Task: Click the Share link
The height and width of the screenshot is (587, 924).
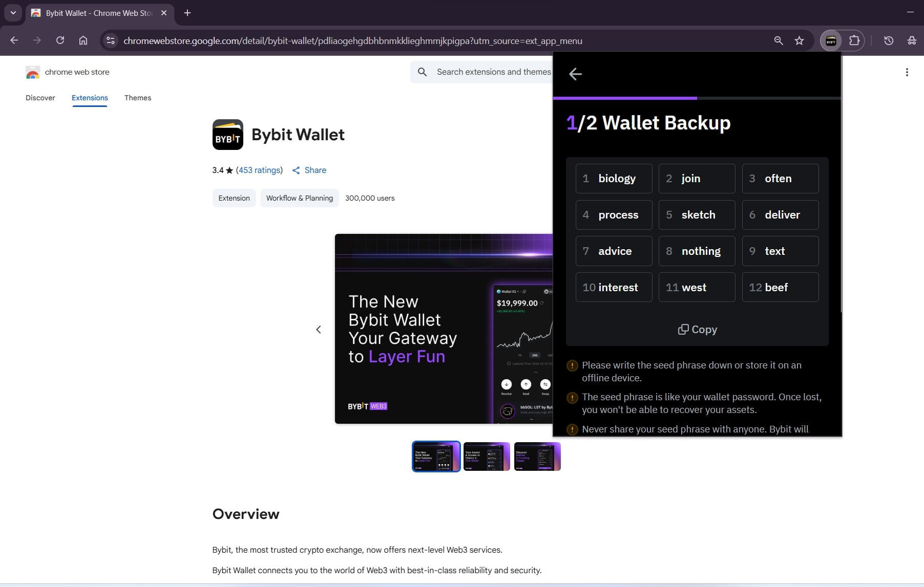Action: [309, 170]
